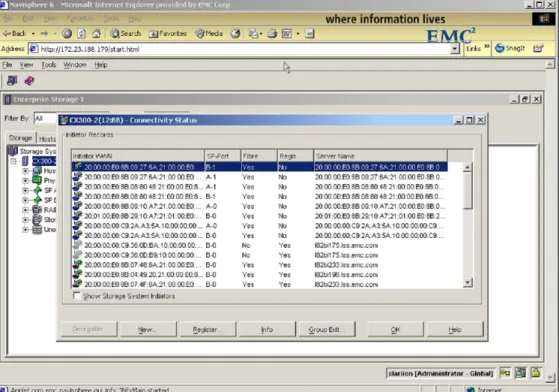Open the Filter By dropdown

point(45,118)
